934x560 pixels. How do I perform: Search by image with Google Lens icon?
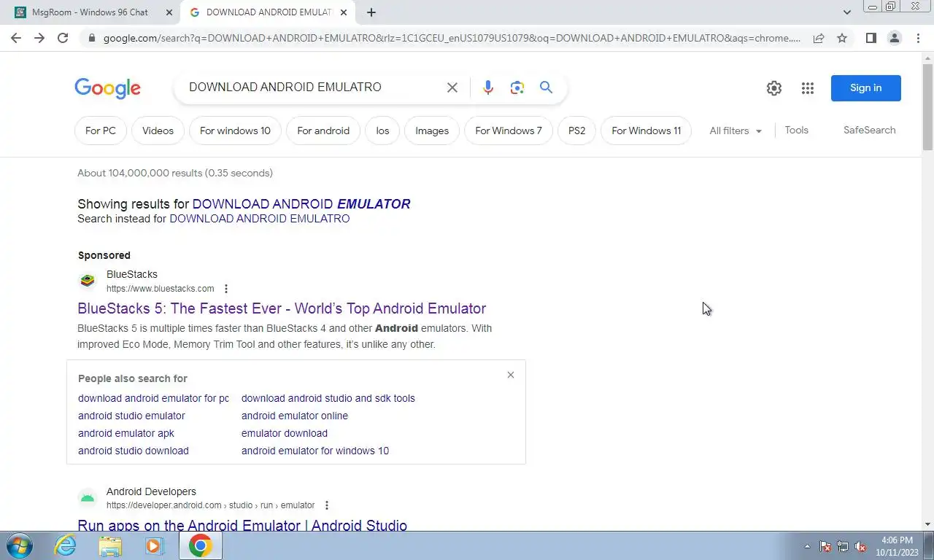coord(517,87)
